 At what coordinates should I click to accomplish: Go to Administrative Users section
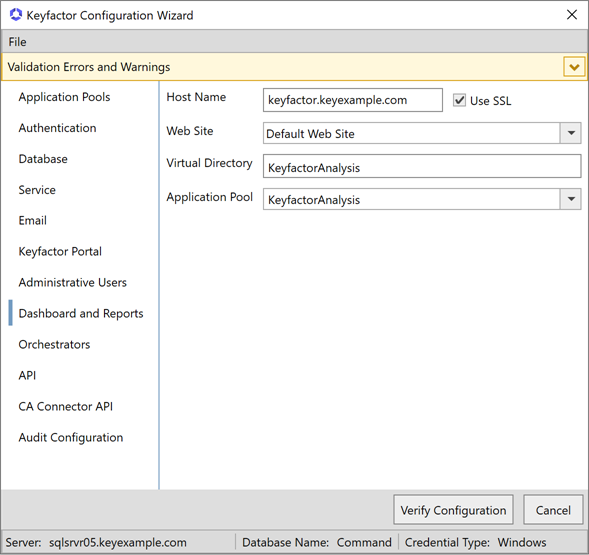coord(72,283)
